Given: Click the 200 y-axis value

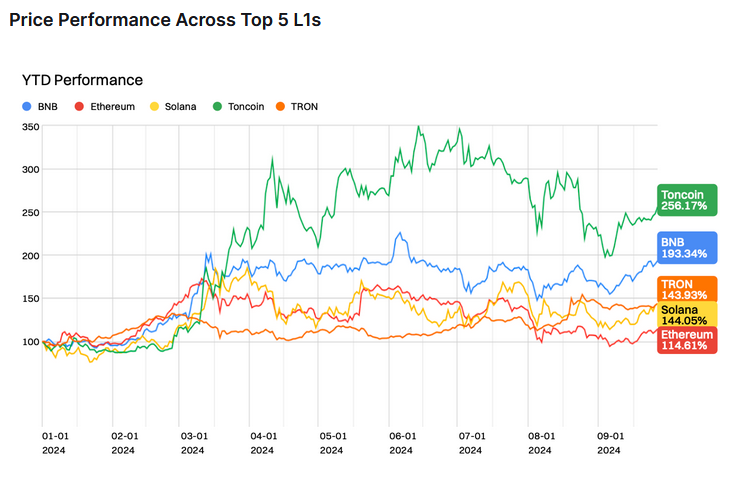Looking at the screenshot, I should [31, 256].
